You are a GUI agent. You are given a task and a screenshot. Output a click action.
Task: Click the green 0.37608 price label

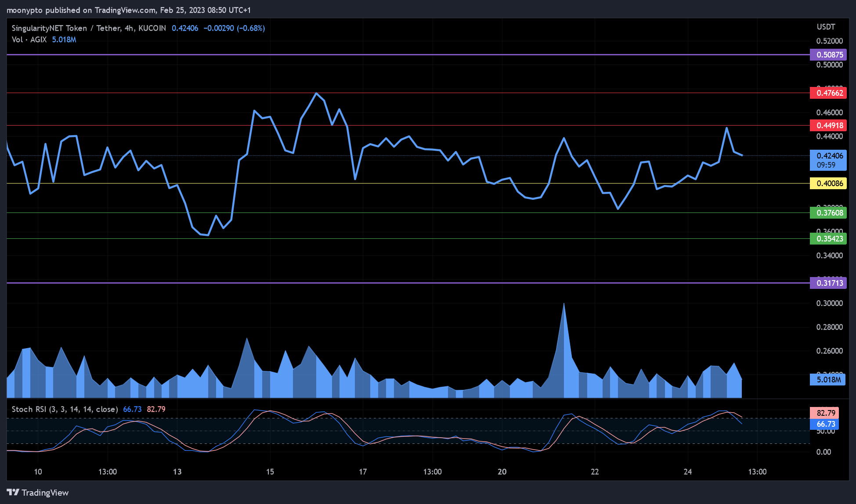[x=828, y=213]
